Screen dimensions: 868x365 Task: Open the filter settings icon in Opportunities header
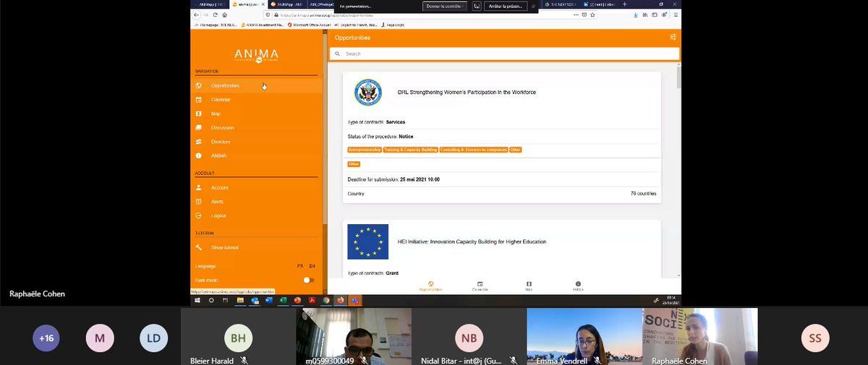pos(673,37)
